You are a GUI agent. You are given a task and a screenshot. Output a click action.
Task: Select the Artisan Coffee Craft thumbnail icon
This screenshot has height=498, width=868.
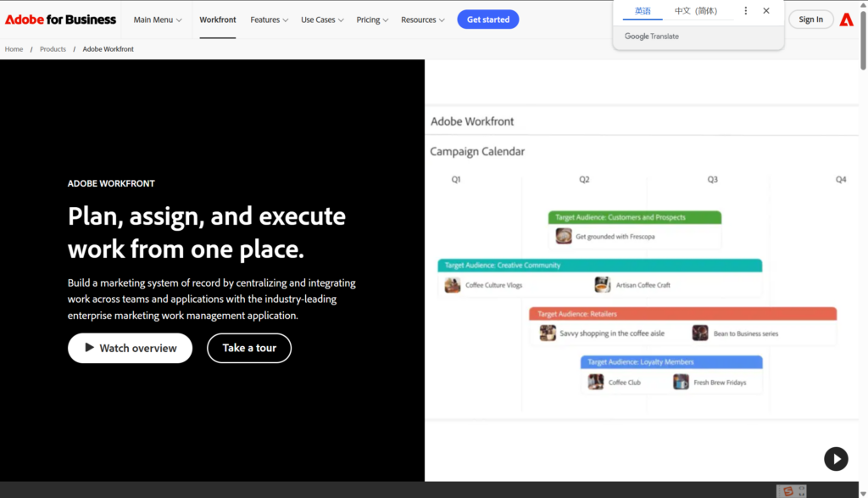pyautogui.click(x=603, y=285)
